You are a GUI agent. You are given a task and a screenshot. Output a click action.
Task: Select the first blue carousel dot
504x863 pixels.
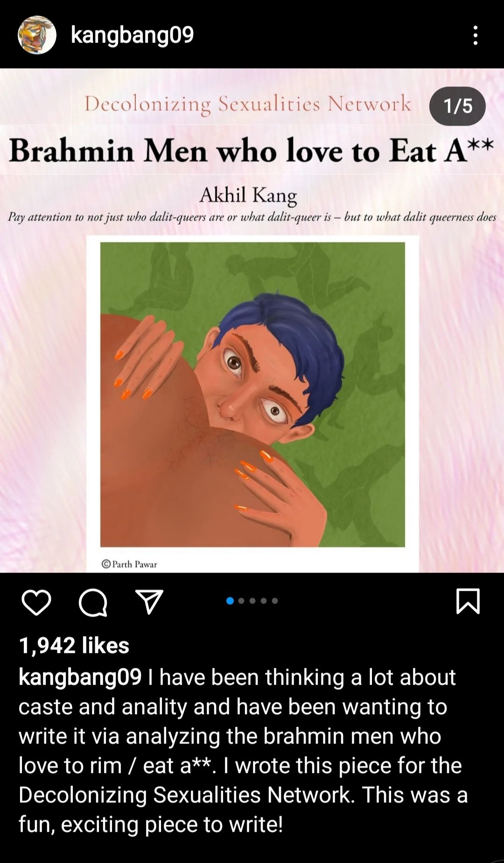230,601
